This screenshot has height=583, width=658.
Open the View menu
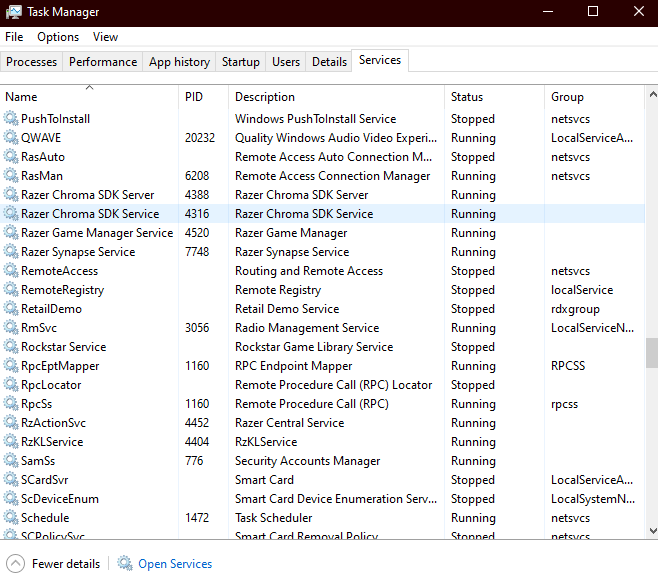coord(105,37)
